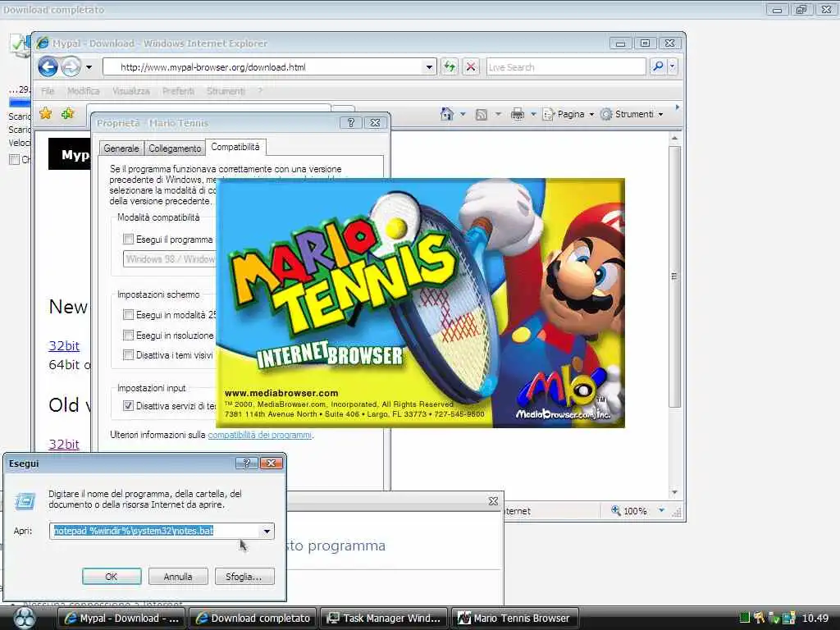
Task: Toggle the 'Disattiva i temi visivi' checkbox
Action: tap(128, 354)
